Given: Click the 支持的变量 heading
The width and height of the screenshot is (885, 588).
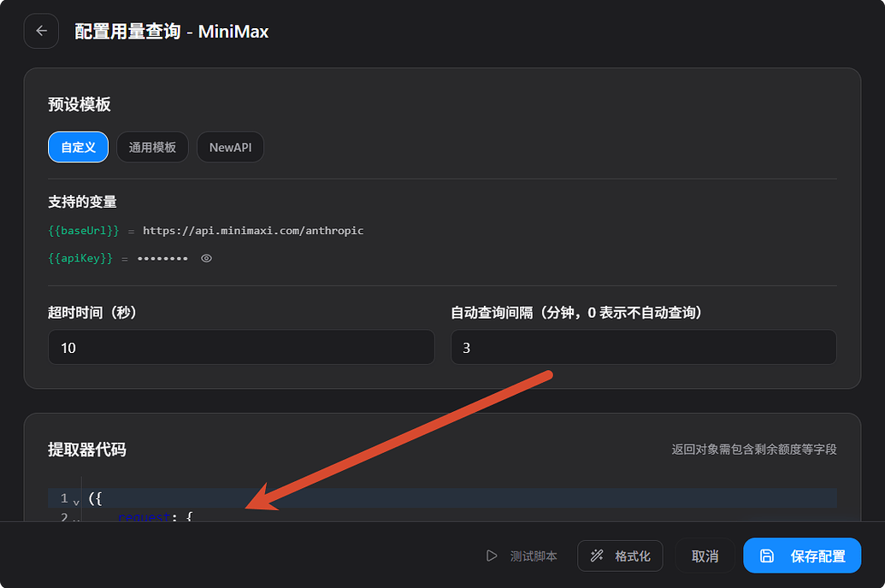Looking at the screenshot, I should click(82, 202).
